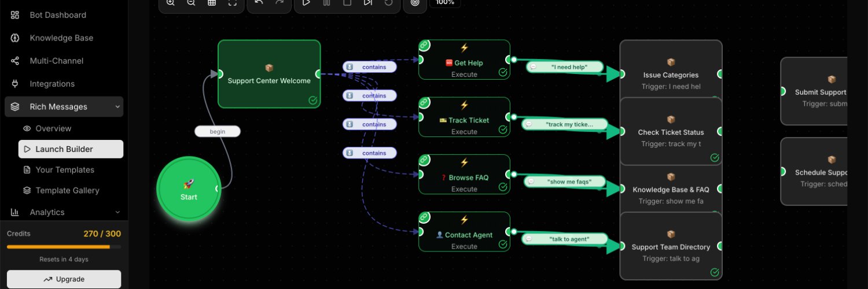Viewport: 868px width, 289px height.
Task: Select the Submit Support node
Action: pos(814,91)
